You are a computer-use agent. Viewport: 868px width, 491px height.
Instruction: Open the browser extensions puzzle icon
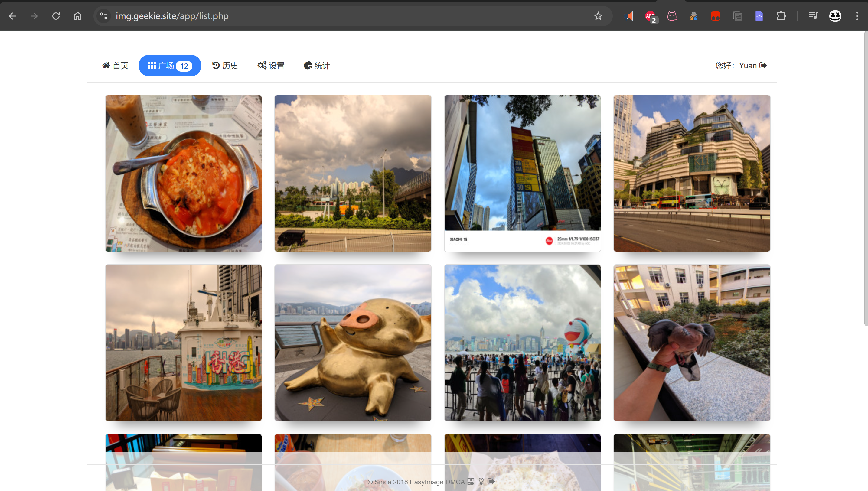tap(781, 16)
